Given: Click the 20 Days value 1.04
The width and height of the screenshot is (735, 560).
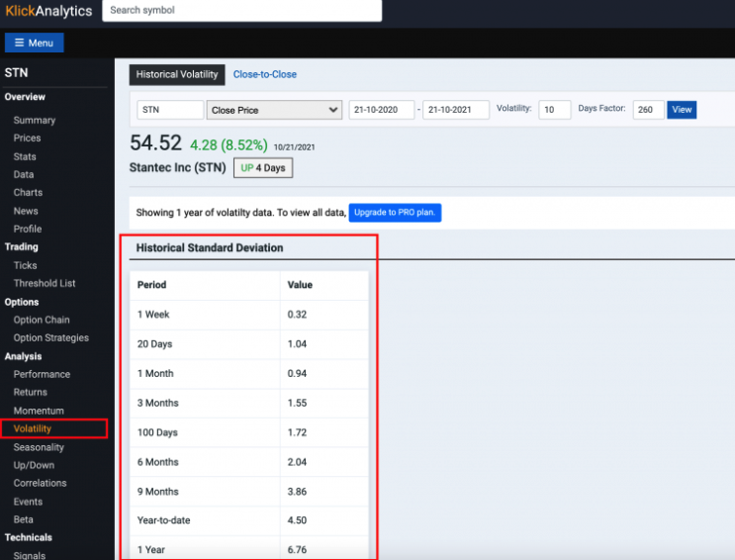Looking at the screenshot, I should click(297, 343).
